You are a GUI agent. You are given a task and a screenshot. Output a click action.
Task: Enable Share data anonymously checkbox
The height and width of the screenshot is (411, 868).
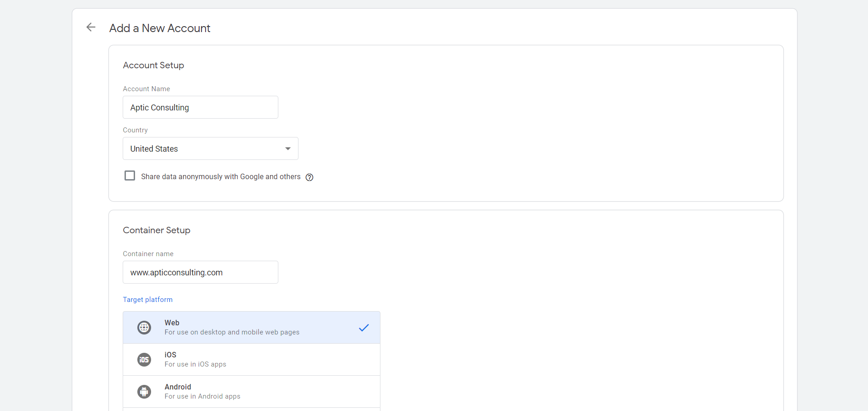click(130, 175)
